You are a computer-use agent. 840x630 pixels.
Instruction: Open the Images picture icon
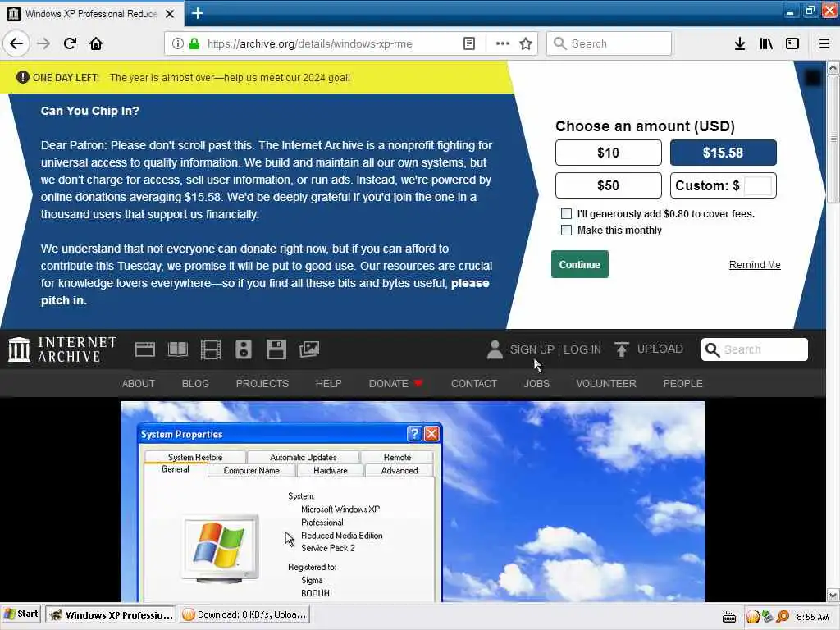click(x=309, y=349)
